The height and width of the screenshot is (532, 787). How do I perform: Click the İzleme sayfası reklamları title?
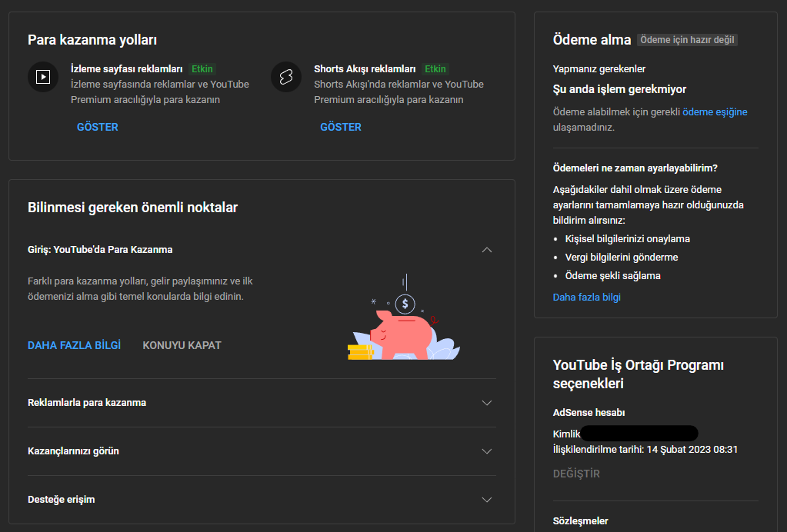point(126,68)
